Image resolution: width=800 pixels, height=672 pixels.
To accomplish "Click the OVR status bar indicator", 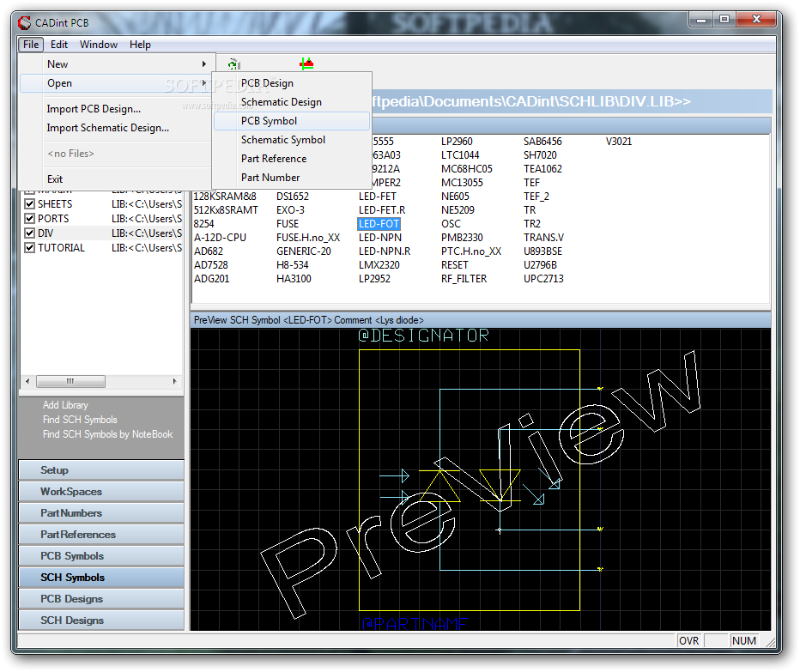I will 688,641.
